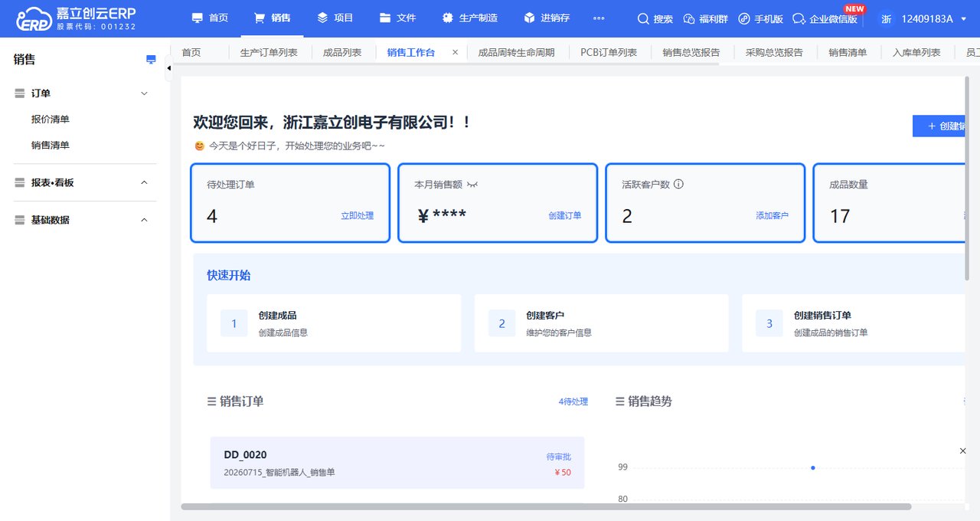Open 报价清单 in the sidebar
The image size is (980, 521).
51,120
